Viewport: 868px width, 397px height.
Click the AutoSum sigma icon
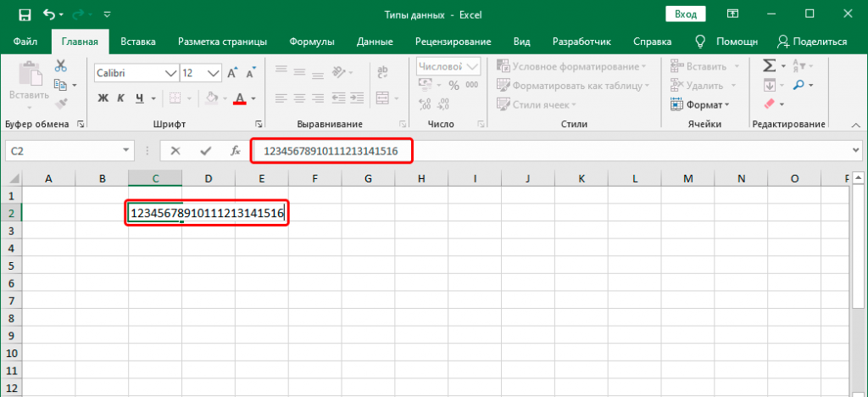coord(768,66)
